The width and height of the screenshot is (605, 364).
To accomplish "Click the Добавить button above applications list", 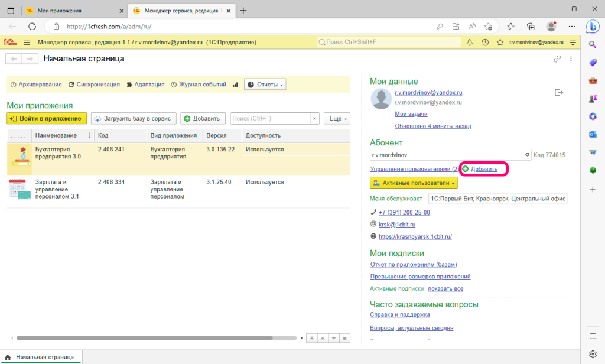I will tap(203, 119).
